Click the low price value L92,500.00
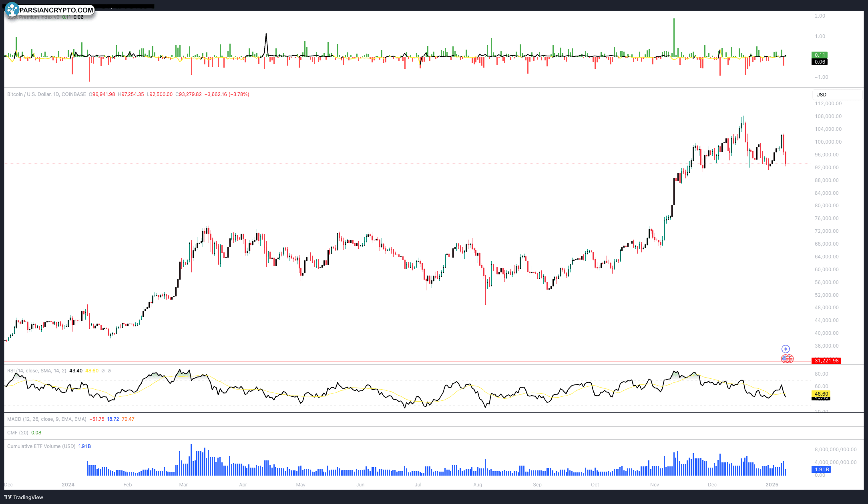The image size is (868, 504). pos(159,94)
